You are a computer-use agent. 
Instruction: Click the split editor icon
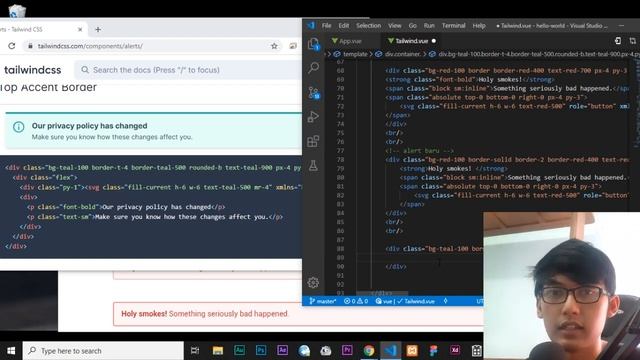[632, 41]
